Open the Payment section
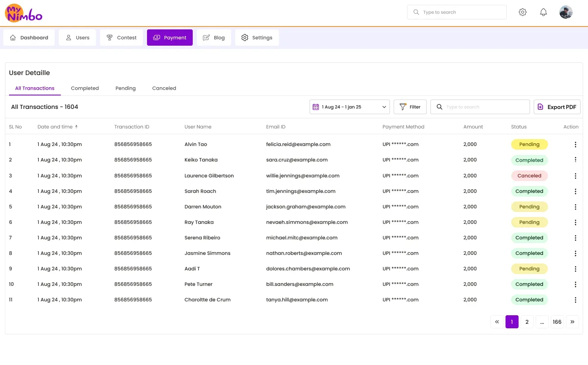The width and height of the screenshot is (588, 365). [x=170, y=38]
